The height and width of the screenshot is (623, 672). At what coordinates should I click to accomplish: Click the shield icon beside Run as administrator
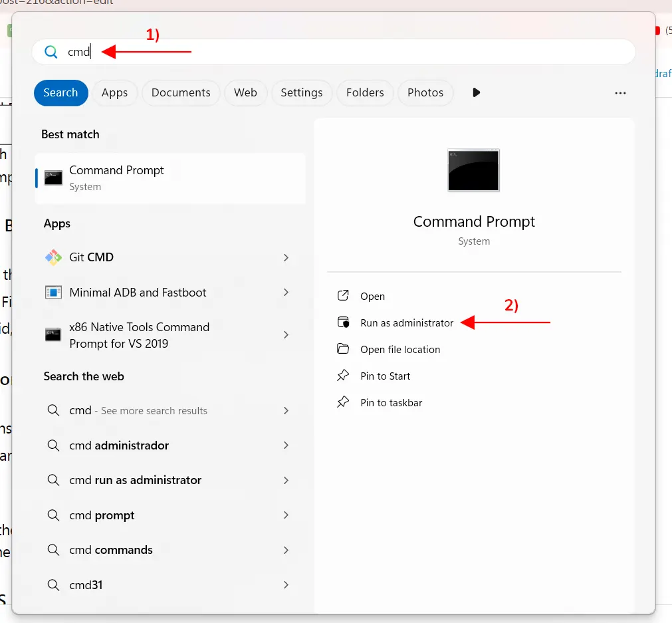click(x=343, y=323)
